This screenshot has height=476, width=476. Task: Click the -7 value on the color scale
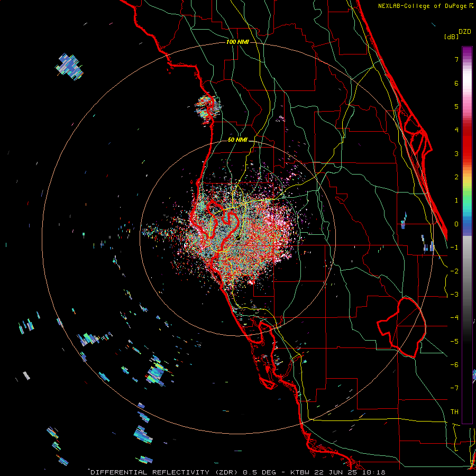click(x=454, y=388)
